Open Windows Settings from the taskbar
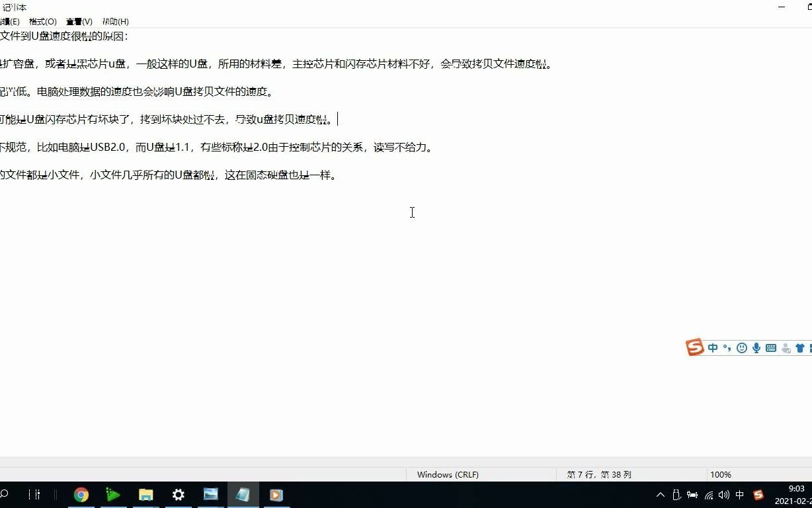The height and width of the screenshot is (508, 812). (178, 494)
